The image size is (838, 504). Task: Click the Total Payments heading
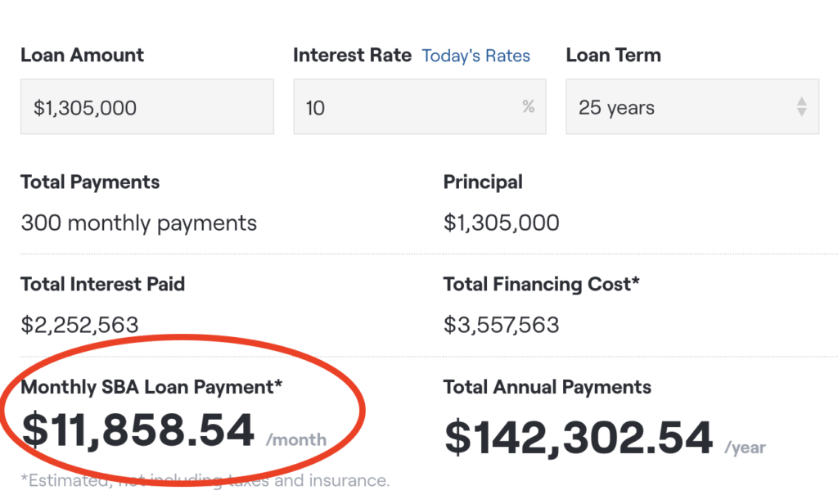pyautogui.click(x=90, y=182)
